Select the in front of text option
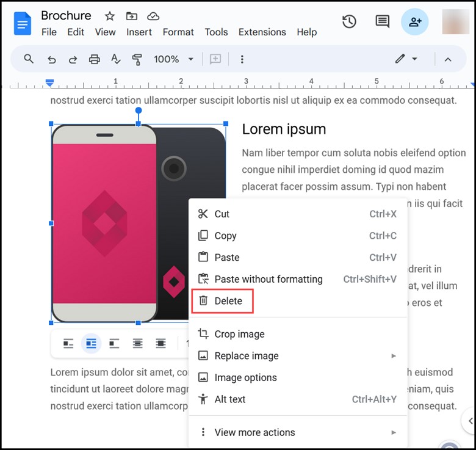The height and width of the screenshot is (450, 476). tap(160, 343)
